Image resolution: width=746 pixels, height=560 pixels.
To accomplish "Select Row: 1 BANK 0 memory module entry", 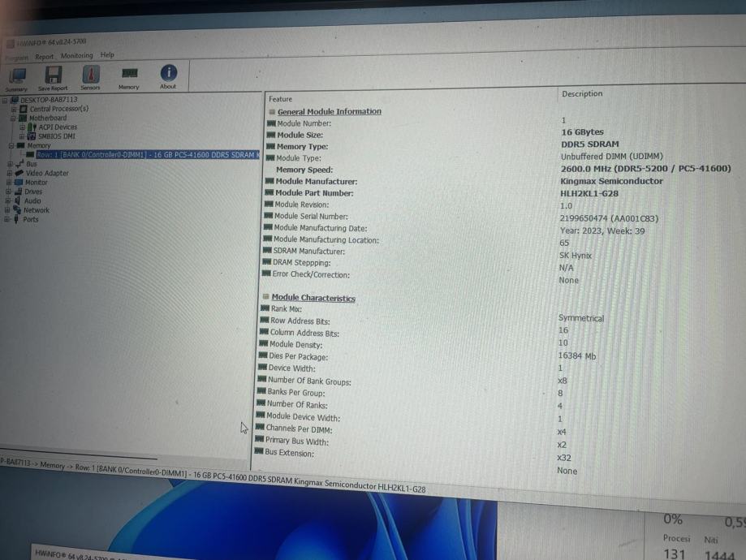I will click(148, 155).
